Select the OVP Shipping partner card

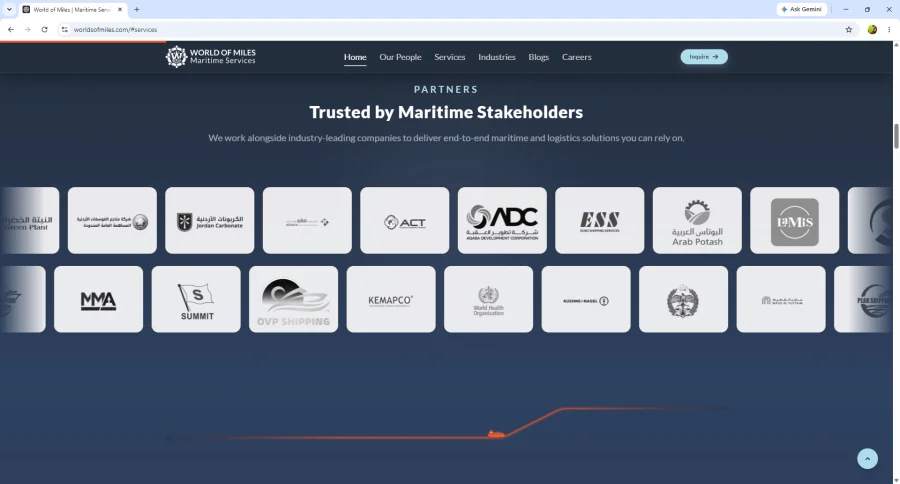tap(293, 299)
